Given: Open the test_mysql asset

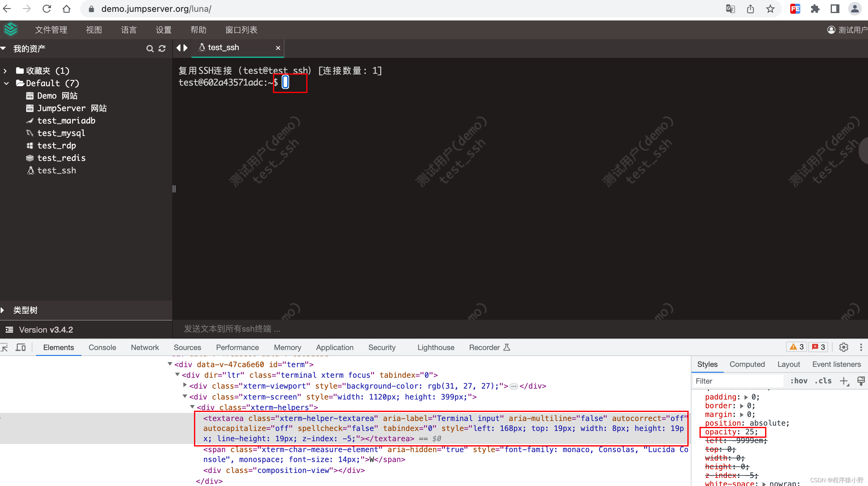Looking at the screenshot, I should pos(61,133).
